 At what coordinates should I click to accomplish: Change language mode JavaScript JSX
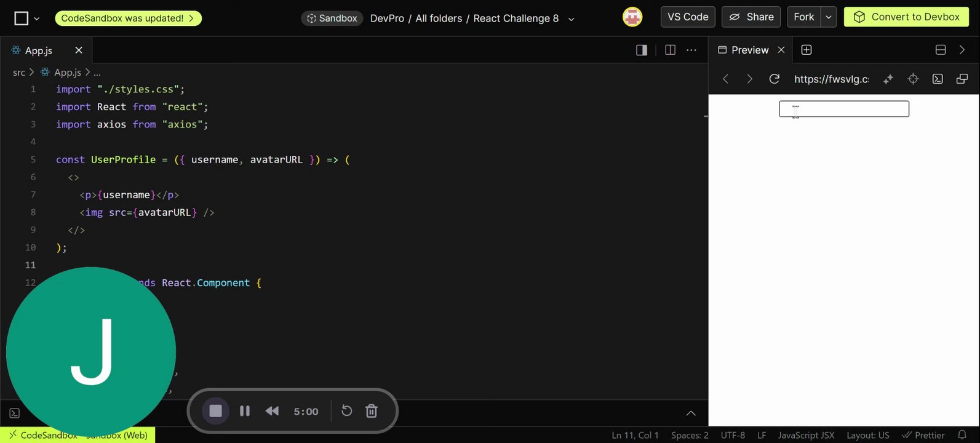pyautogui.click(x=806, y=435)
